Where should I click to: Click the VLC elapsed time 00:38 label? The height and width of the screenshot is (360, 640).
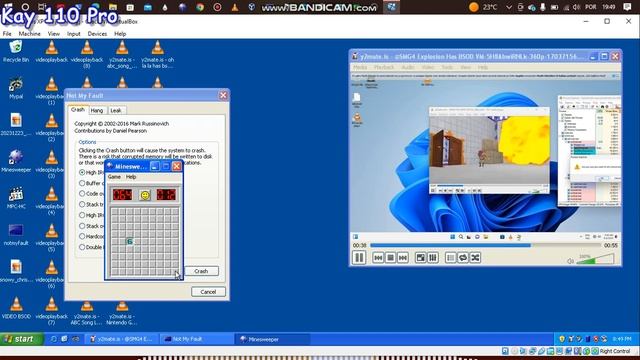pos(360,245)
